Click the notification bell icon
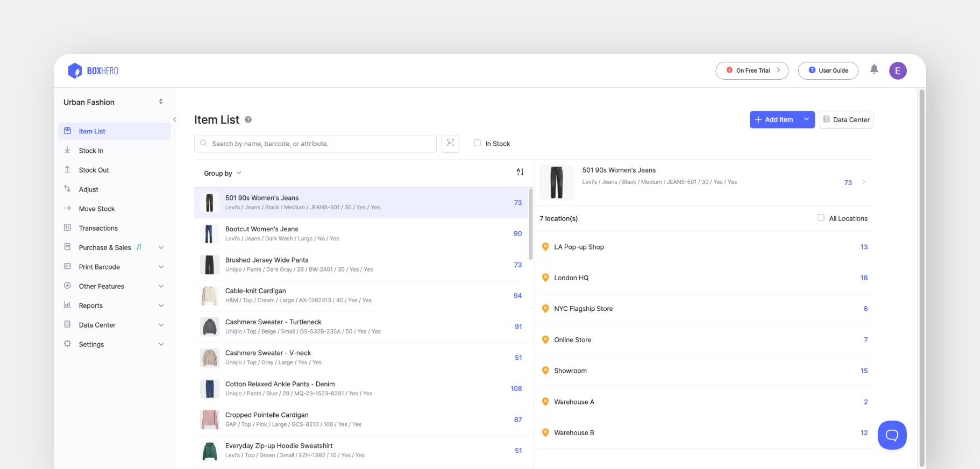This screenshot has height=469, width=980. (x=874, y=69)
